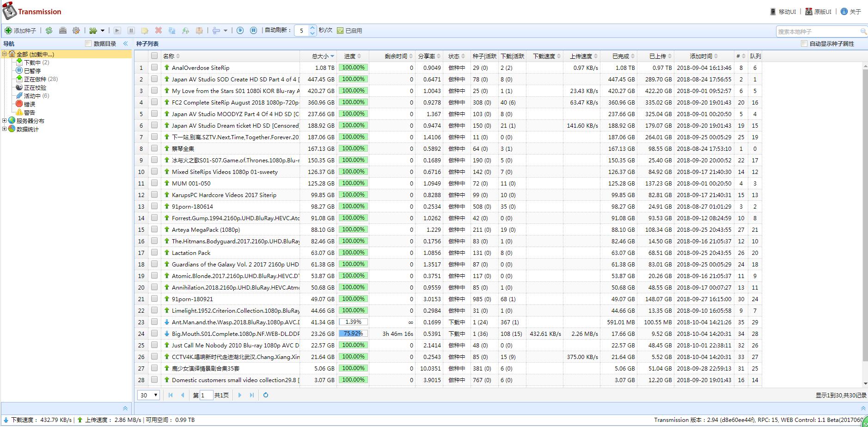Click the green refresh arrows toolbar icon
The image size is (868, 427).
coord(49,31)
